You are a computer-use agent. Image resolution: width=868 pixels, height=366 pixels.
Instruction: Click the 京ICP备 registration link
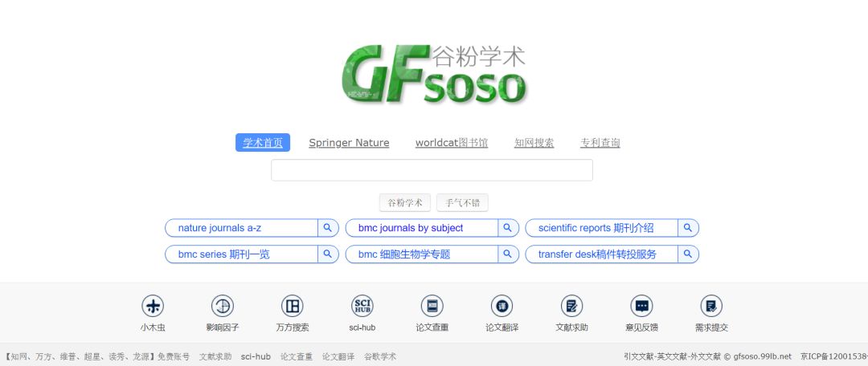coord(834,356)
